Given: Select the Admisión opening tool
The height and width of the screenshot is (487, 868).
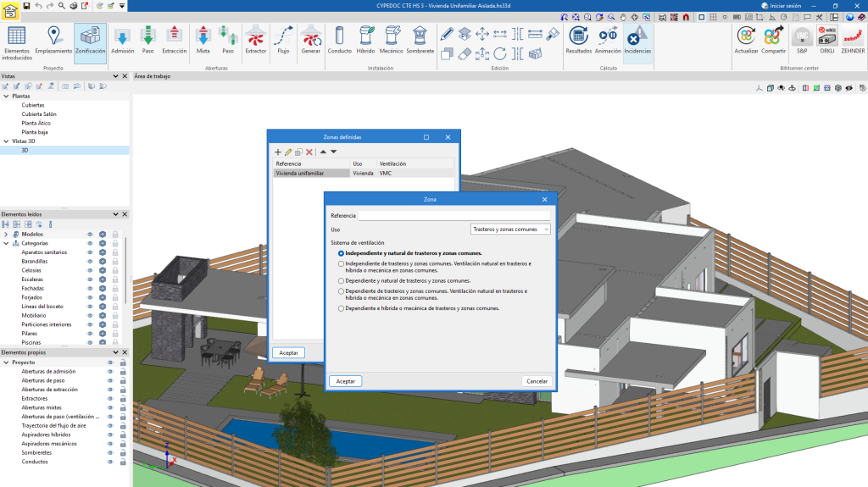Looking at the screenshot, I should pos(122,40).
